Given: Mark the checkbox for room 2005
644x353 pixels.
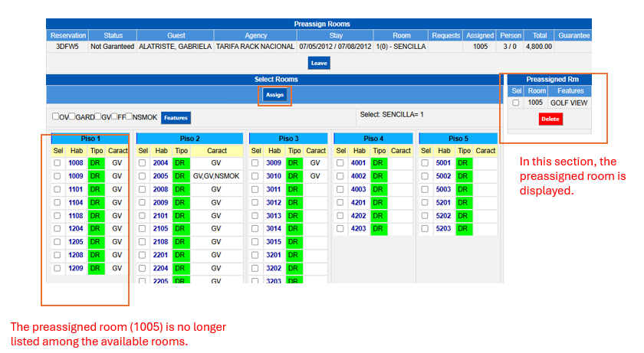Looking at the screenshot, I should (143, 176).
